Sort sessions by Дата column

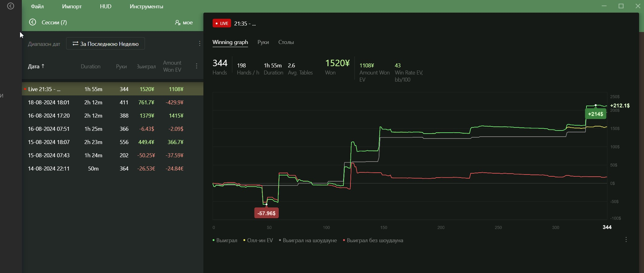pos(36,66)
